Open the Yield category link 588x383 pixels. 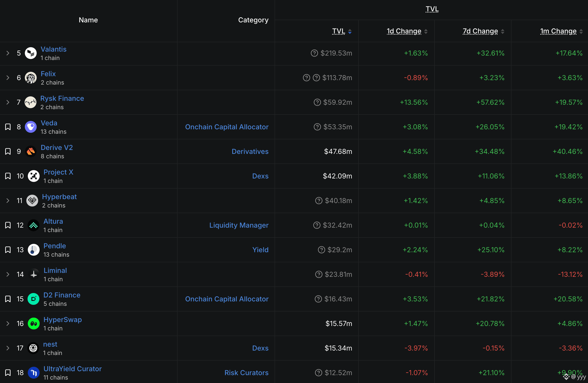point(260,250)
